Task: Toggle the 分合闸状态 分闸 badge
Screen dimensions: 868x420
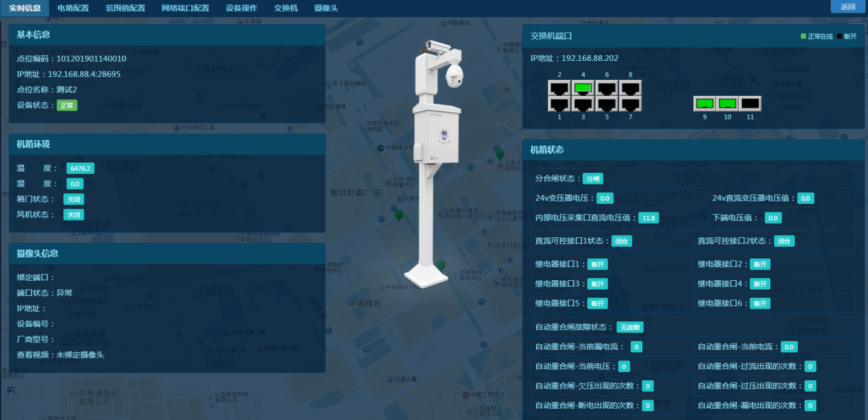Action: (x=593, y=179)
